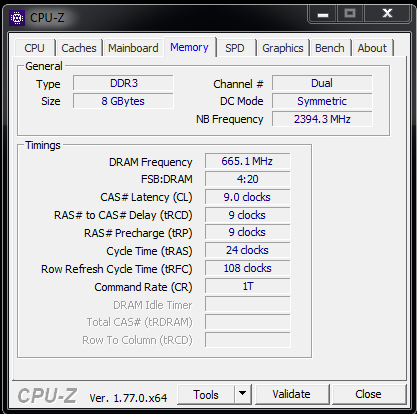Viewport: 417px width, 414px height.
Task: Click the empty Total CAS# (tRDRAM) field
Action: click(247, 322)
